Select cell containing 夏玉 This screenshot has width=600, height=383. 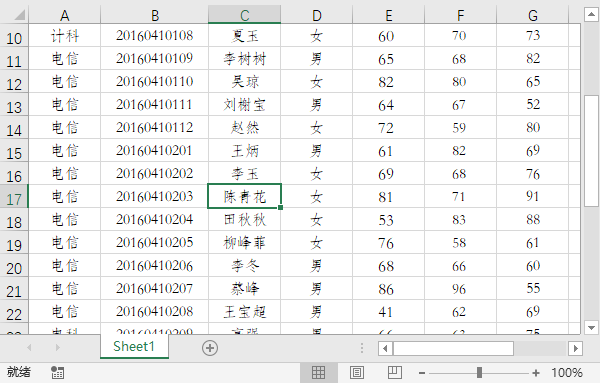coord(245,36)
